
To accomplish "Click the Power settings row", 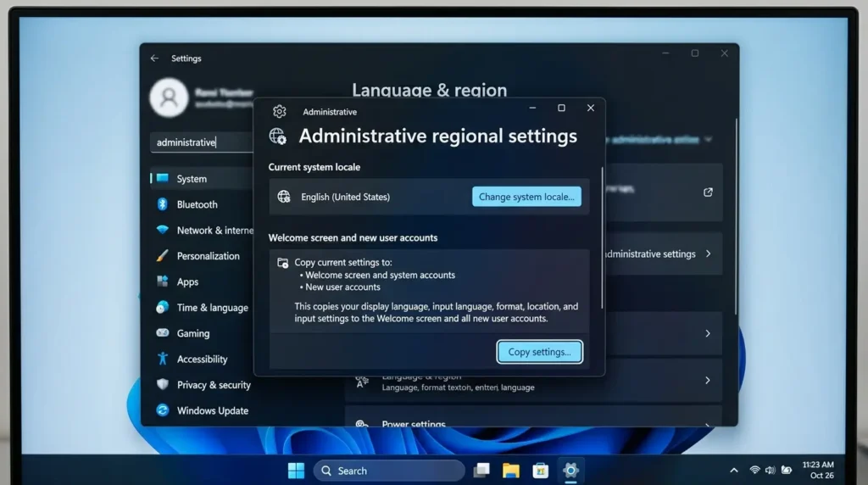I will point(534,417).
